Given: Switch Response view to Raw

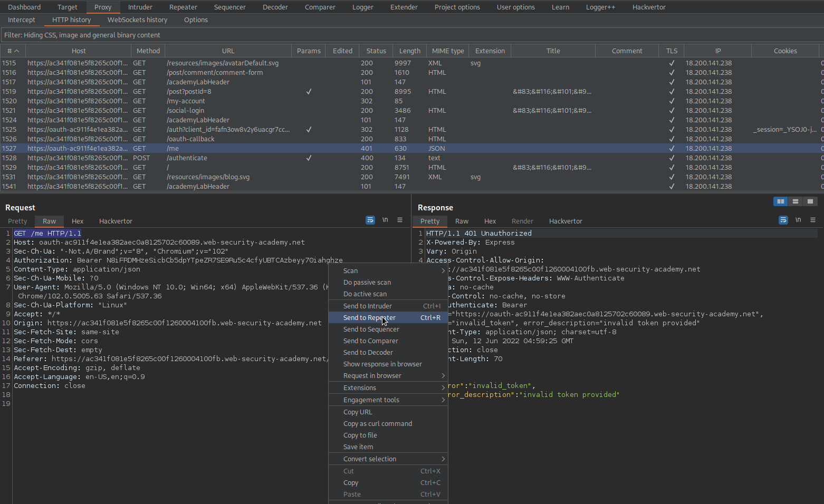Looking at the screenshot, I should coord(462,221).
